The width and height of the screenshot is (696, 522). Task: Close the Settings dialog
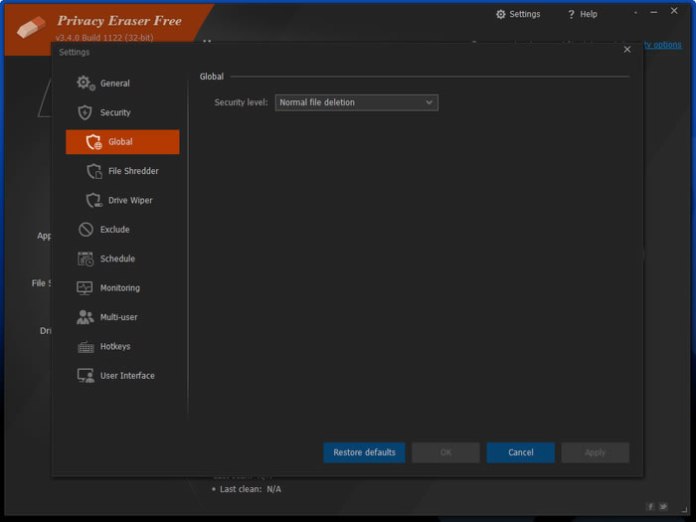coord(627,49)
